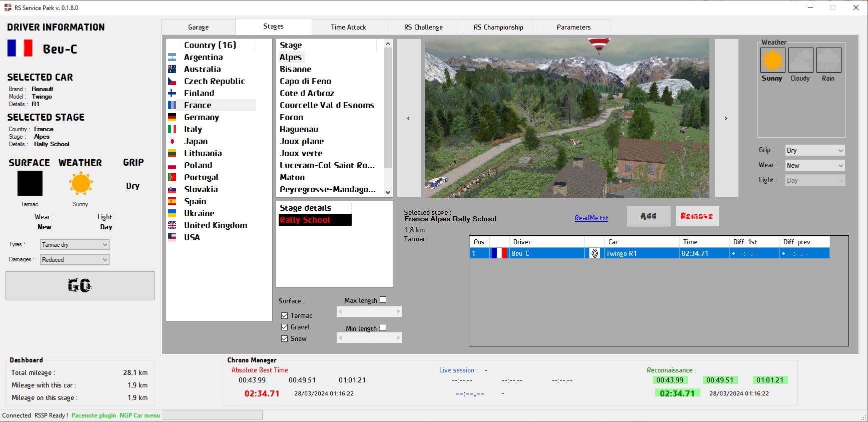Sort leaderboard by Time column header

(x=704, y=242)
